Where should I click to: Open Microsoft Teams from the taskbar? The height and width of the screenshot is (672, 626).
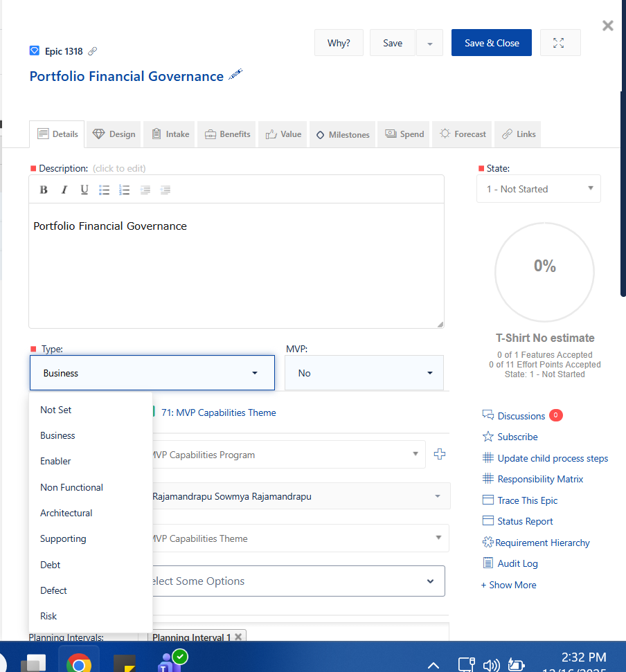(x=172, y=662)
